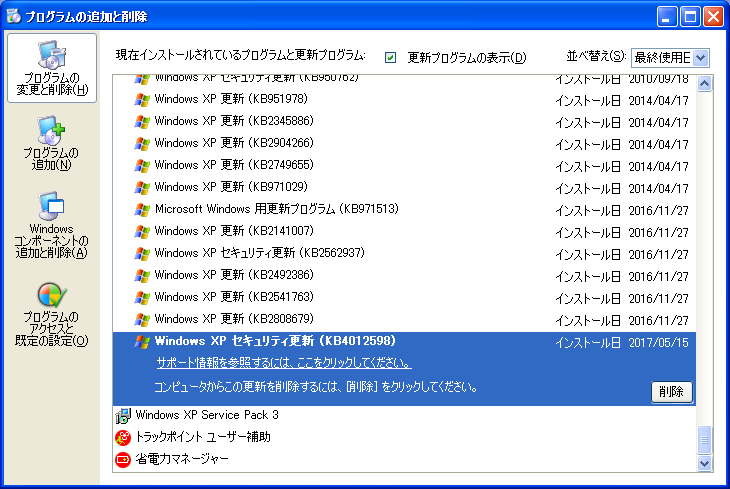Viewport: 730px width, 489px height.
Task: Select Windows XP 更新 (KB2904266) row
Action: tap(404, 143)
